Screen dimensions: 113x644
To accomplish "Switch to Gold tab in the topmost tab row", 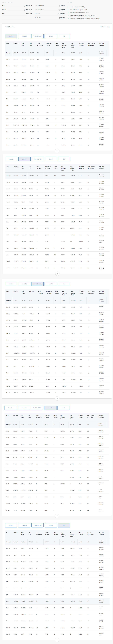I will point(64,36).
